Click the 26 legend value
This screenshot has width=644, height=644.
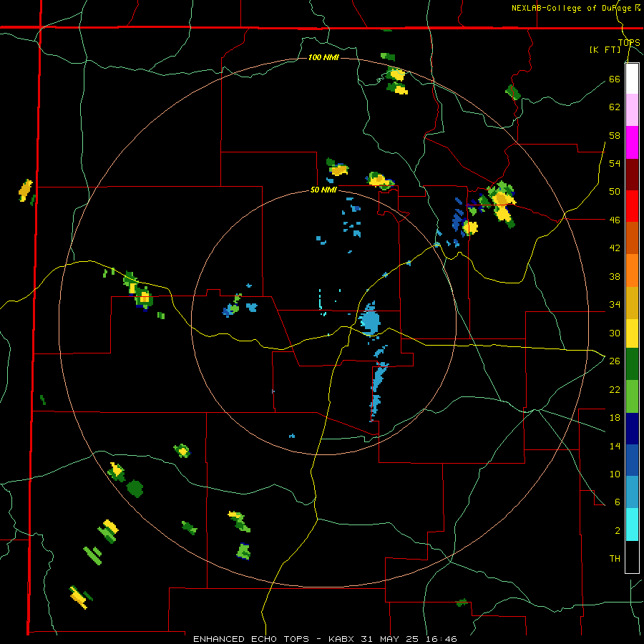(x=615, y=361)
